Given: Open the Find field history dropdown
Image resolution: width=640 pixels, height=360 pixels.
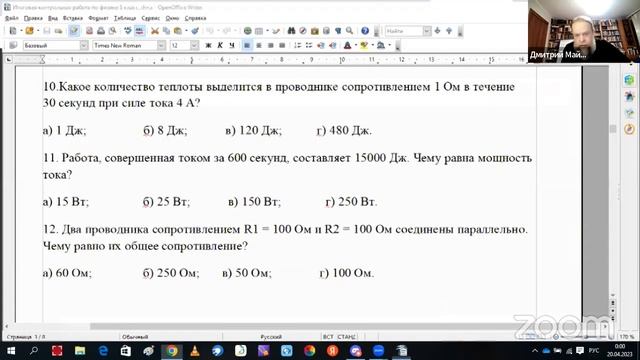Looking at the screenshot, I should [427, 31].
